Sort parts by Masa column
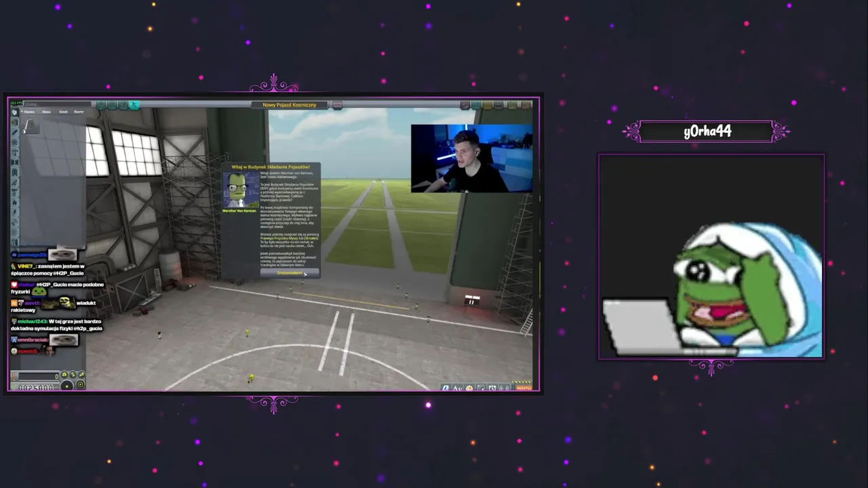The height and width of the screenshot is (488, 868). [46, 112]
